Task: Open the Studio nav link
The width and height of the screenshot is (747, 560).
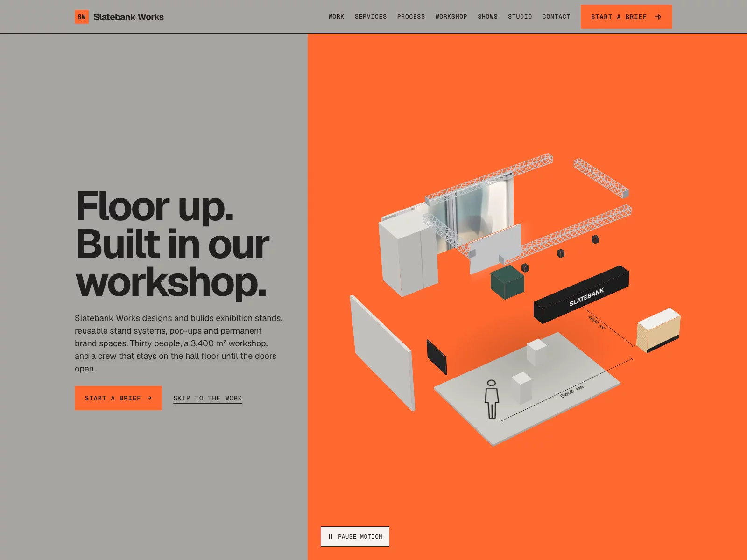Action: [520, 17]
